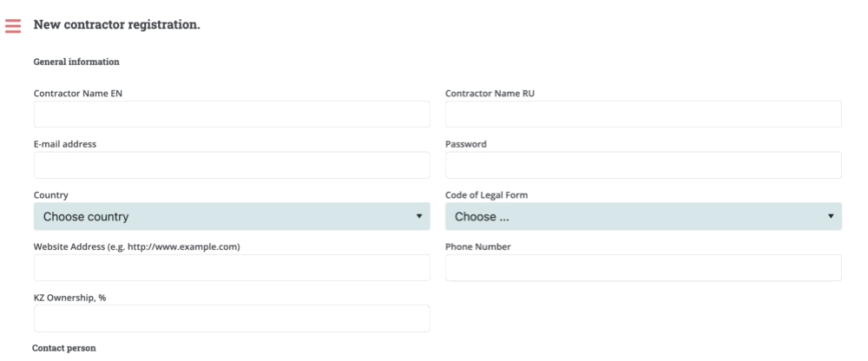Image resolution: width=868 pixels, height=361 pixels.
Task: Click the "Password" label text
Action: click(466, 144)
